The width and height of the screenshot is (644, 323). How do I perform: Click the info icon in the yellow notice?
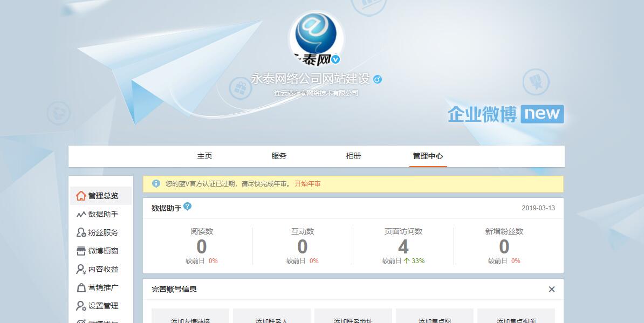click(x=156, y=183)
